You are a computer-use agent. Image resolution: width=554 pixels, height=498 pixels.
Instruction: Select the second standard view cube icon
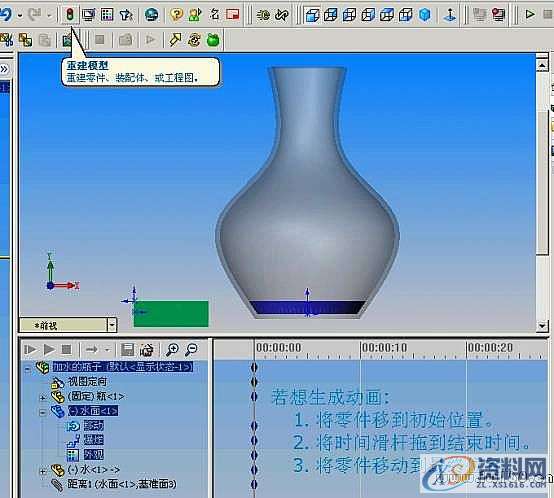331,15
